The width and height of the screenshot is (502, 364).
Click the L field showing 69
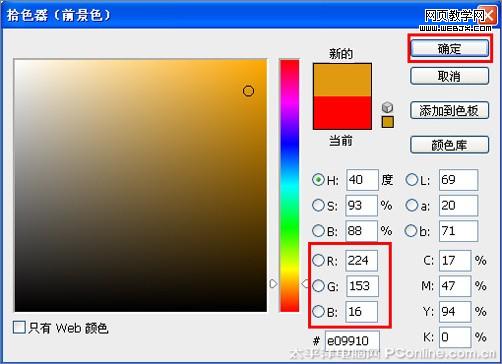tap(458, 180)
